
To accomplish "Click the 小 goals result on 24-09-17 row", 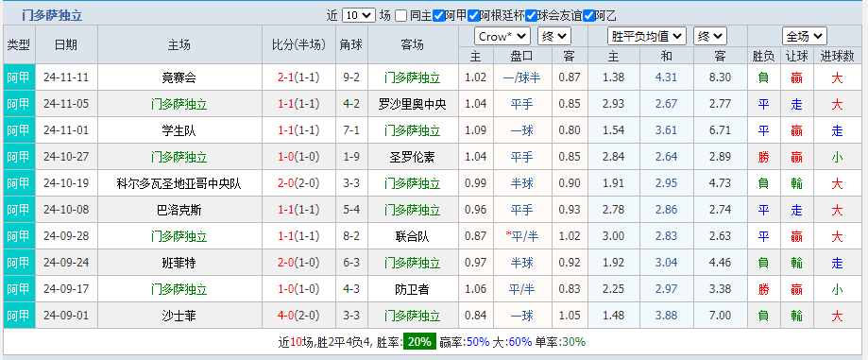I will point(837,289).
